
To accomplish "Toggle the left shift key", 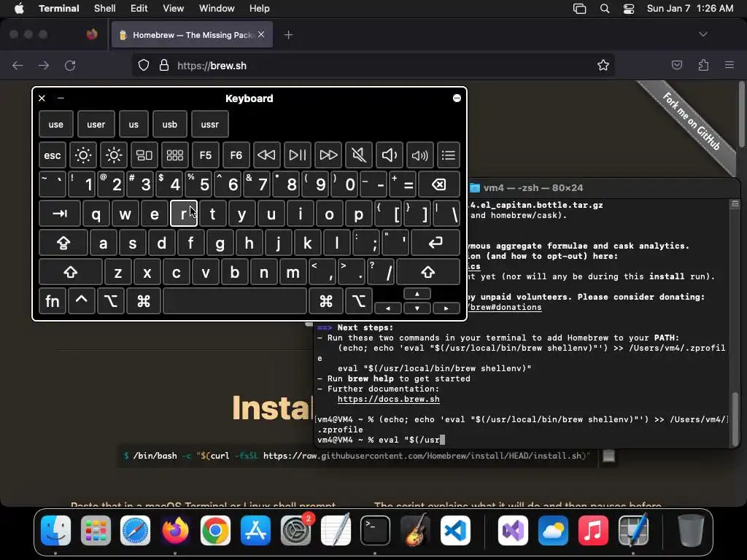I will [71, 273].
